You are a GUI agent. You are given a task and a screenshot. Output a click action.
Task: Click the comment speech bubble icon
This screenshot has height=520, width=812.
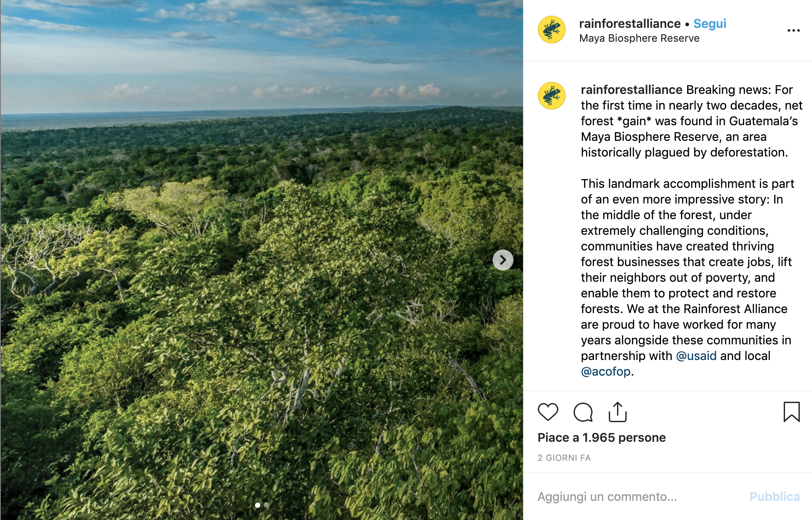click(583, 412)
